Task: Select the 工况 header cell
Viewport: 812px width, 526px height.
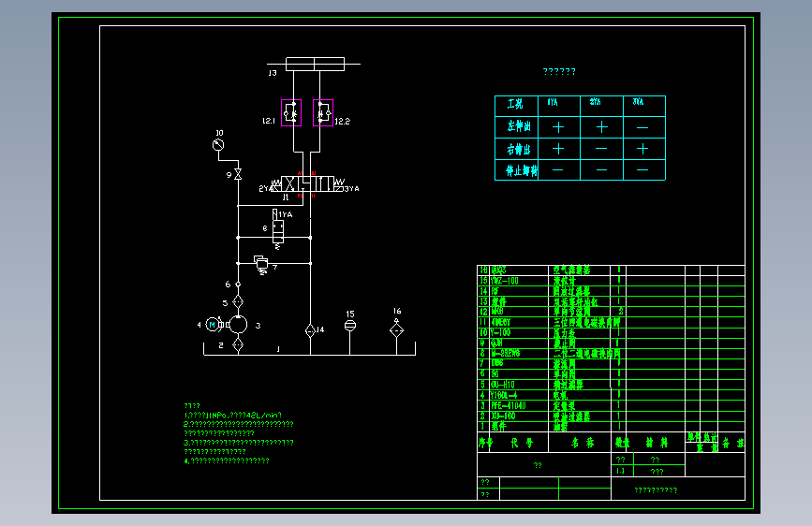Action: pyautogui.click(x=516, y=106)
